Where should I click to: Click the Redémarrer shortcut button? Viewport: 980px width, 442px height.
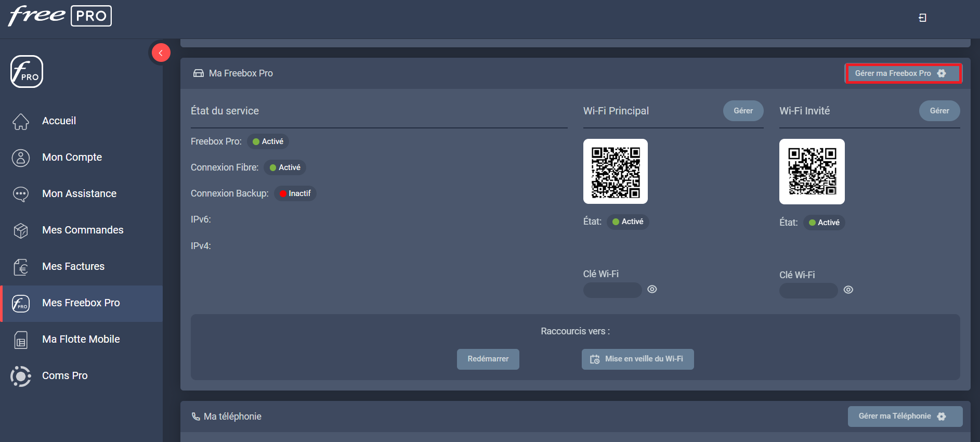tap(488, 359)
